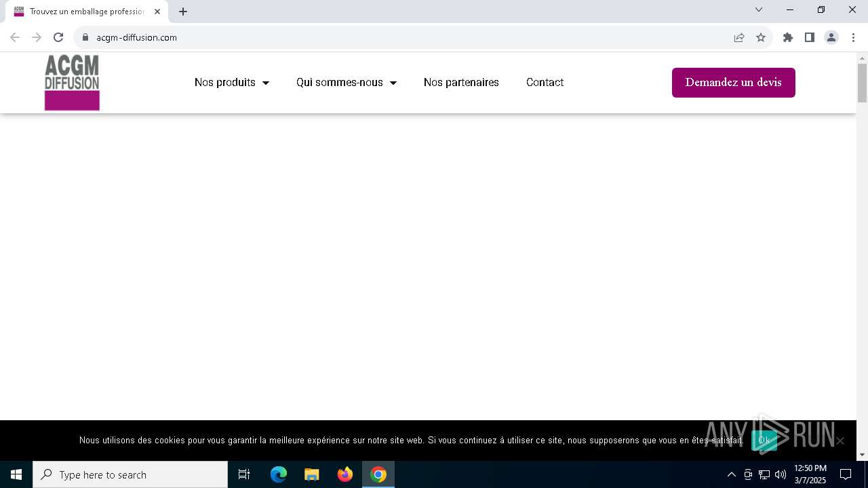Open Task View on the taskbar
The width and height of the screenshot is (868, 488).
click(244, 474)
